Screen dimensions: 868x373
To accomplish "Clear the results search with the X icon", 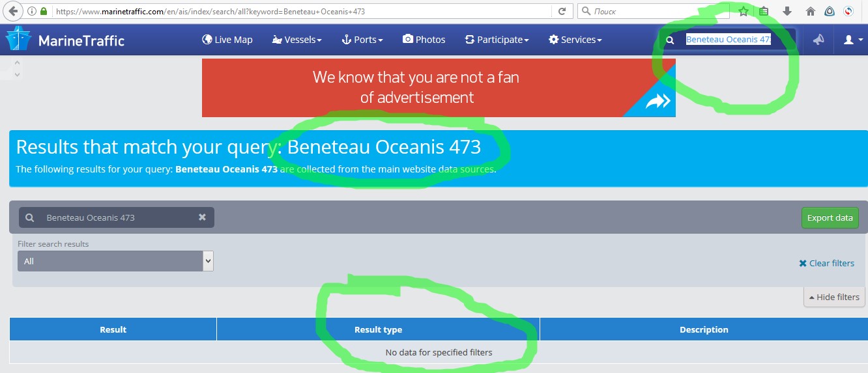I will 202,217.
